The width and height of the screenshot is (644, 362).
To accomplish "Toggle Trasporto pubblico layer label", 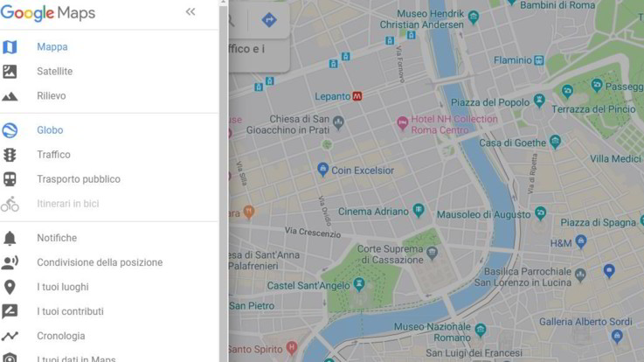I will pyautogui.click(x=79, y=179).
